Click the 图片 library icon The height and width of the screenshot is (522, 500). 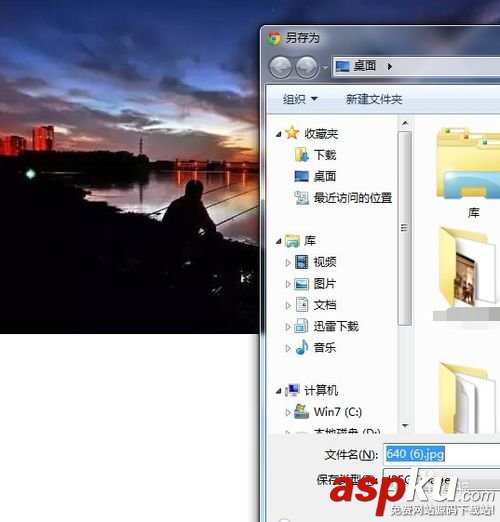pyautogui.click(x=302, y=284)
